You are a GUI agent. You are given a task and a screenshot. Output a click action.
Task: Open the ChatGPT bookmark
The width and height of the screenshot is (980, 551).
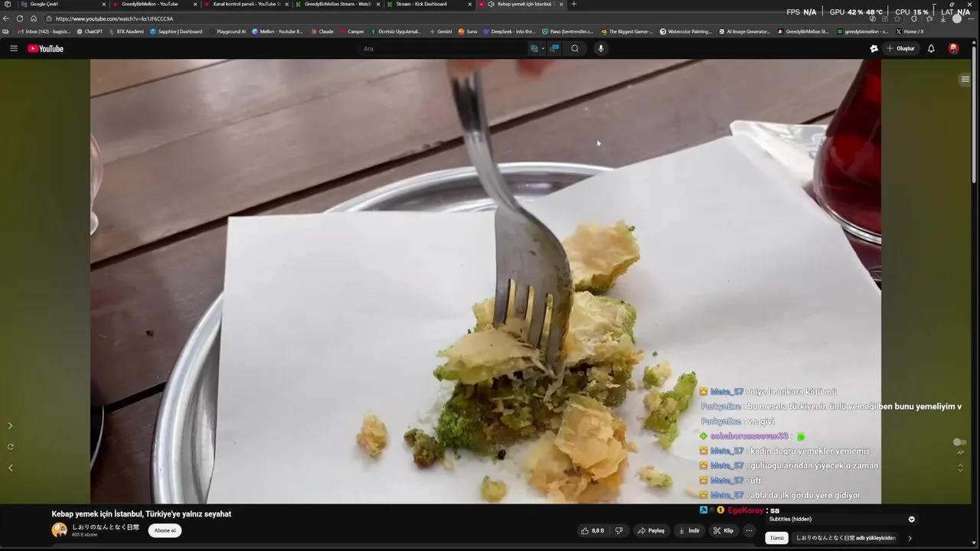[x=90, y=31]
